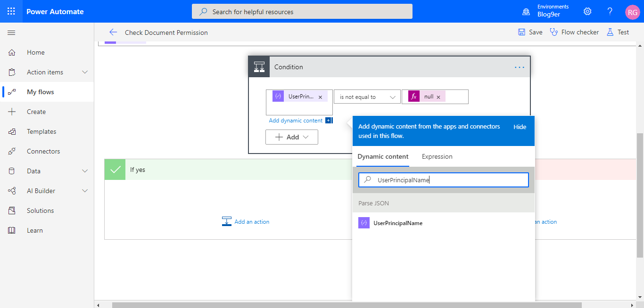Click the Learn book icon

(12, 230)
